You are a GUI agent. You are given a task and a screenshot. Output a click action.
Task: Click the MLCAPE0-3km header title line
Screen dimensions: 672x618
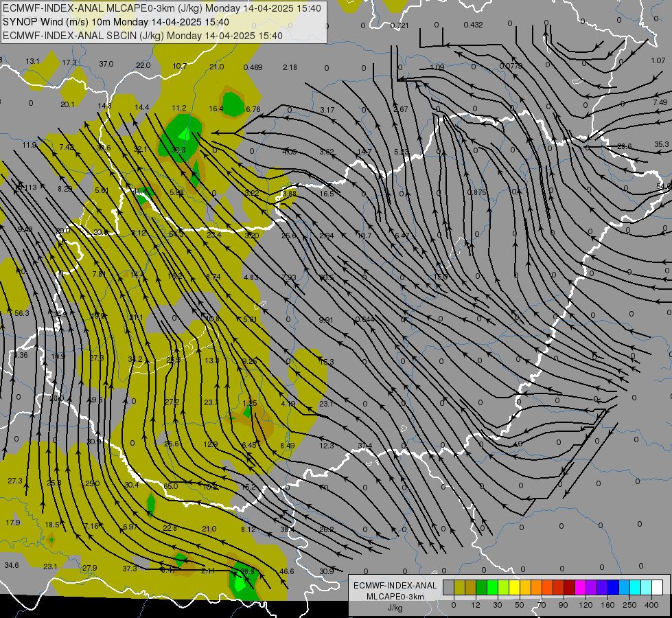[x=161, y=8]
